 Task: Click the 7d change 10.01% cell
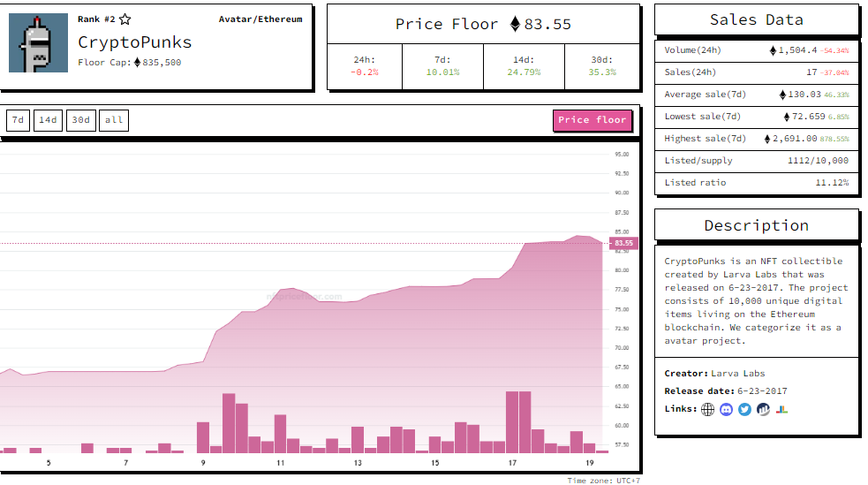tap(442, 66)
